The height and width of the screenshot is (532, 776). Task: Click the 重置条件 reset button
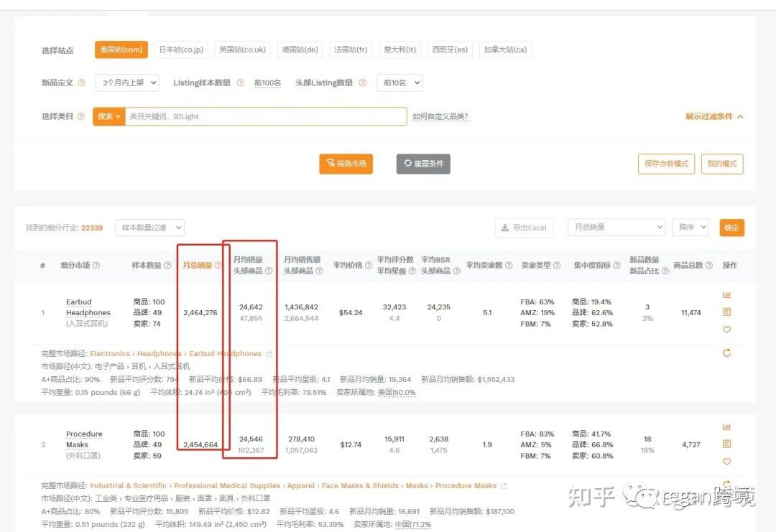coord(423,164)
